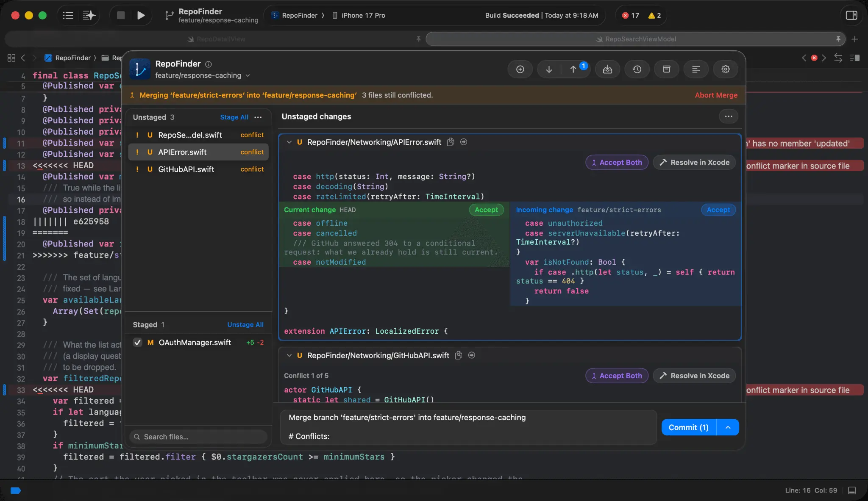Jump to the next issue arrow

pos(824,58)
